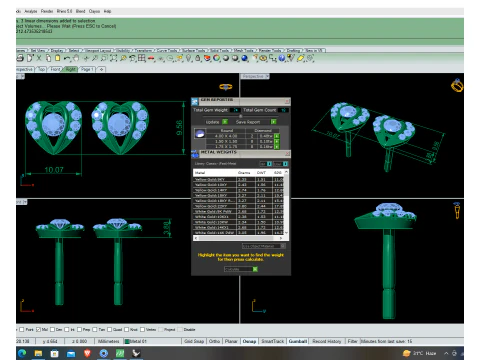
Task: Toggle Gumball in the status bar
Action: [x=298, y=341]
